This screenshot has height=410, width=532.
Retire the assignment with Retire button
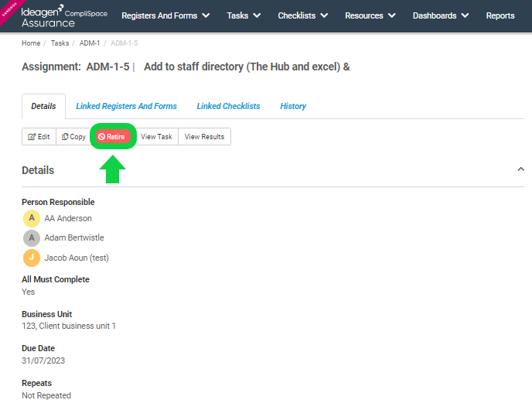pos(113,136)
